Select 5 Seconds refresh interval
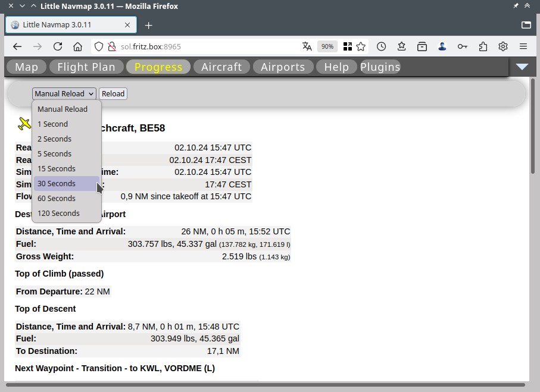The width and height of the screenshot is (540, 392). 67,153
